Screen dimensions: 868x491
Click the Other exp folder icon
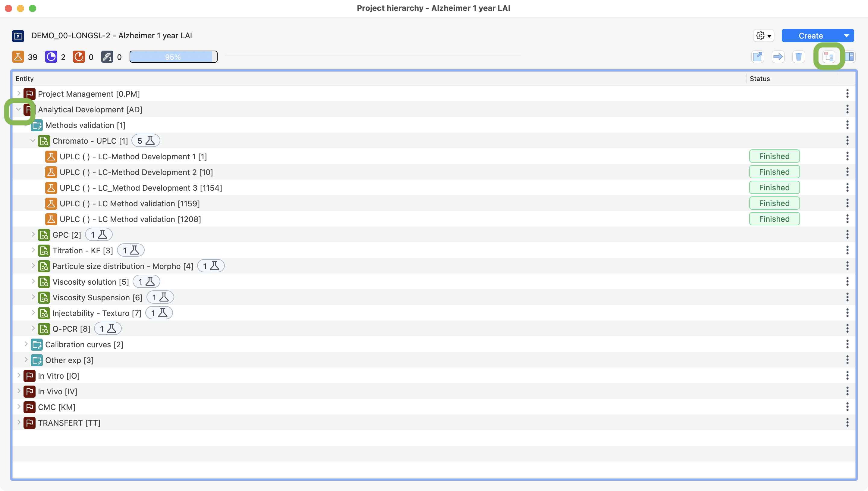pos(37,360)
